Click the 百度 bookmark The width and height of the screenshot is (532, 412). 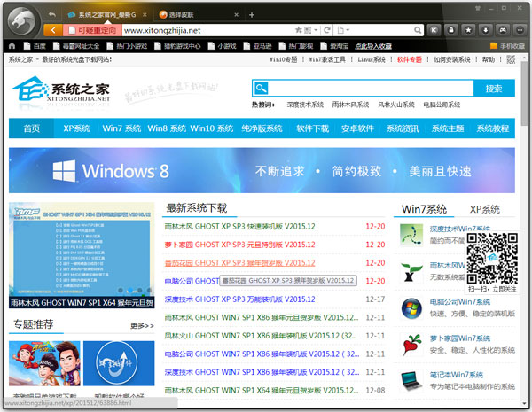pos(35,46)
